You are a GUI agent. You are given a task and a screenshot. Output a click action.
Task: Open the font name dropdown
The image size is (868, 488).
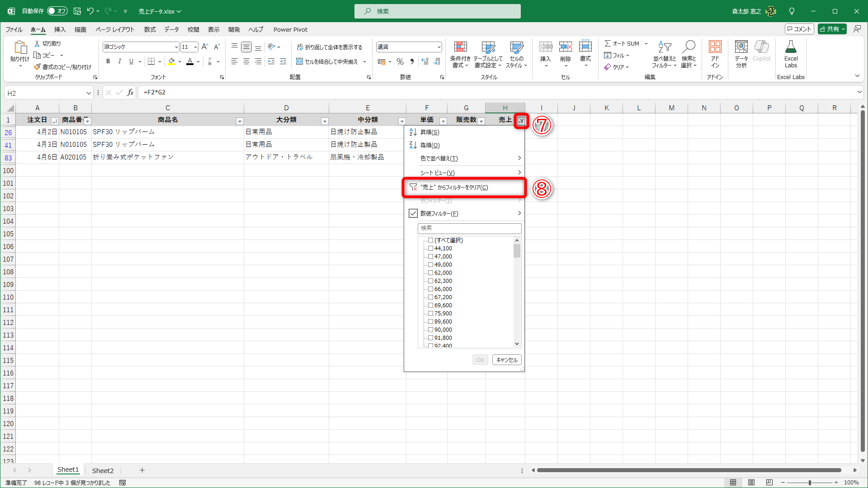pyautogui.click(x=176, y=47)
